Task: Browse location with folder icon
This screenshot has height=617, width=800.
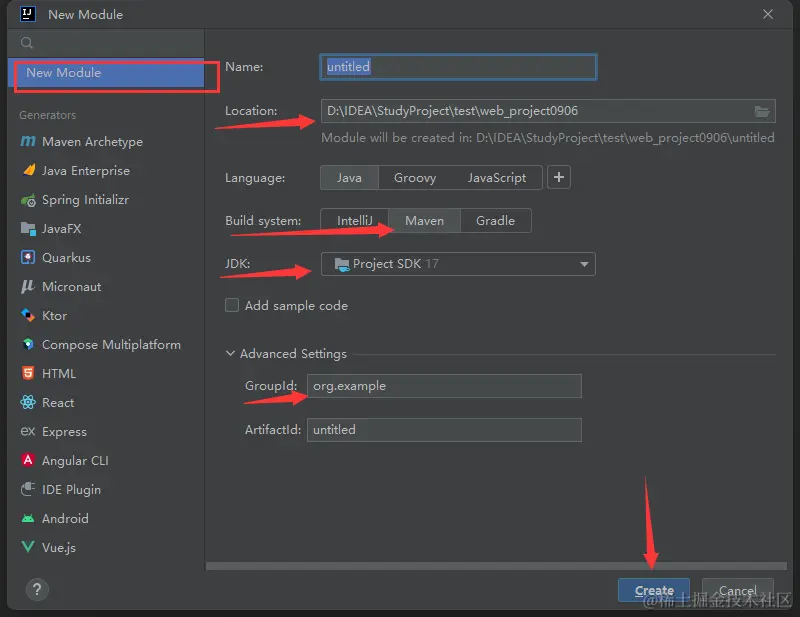Action: [x=762, y=111]
